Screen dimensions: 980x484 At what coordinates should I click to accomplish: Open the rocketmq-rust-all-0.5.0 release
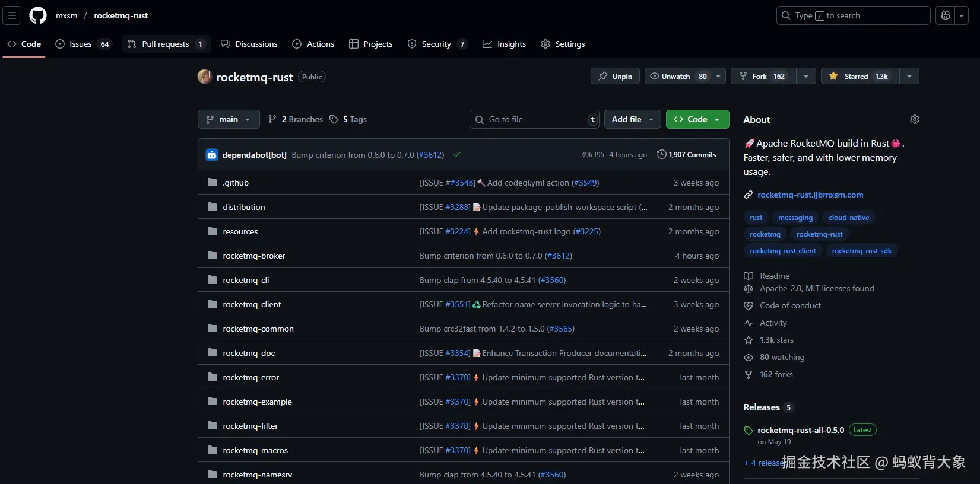pos(801,430)
